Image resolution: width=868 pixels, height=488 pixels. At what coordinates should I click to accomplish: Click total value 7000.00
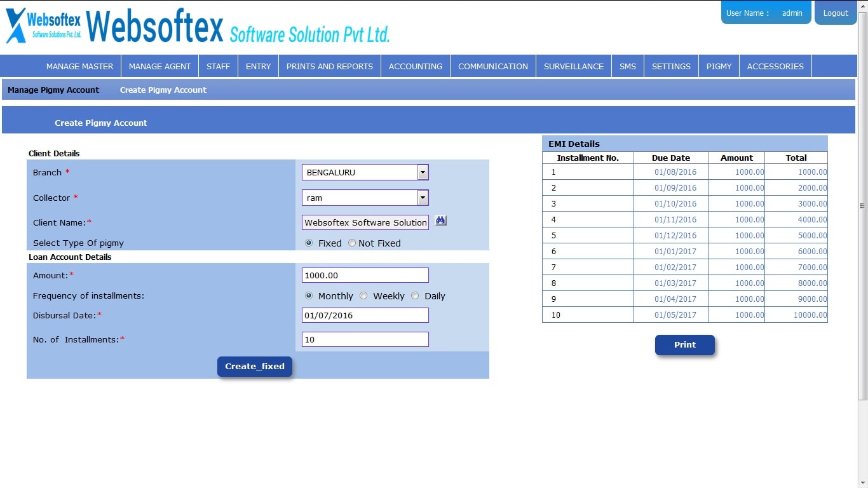point(813,267)
